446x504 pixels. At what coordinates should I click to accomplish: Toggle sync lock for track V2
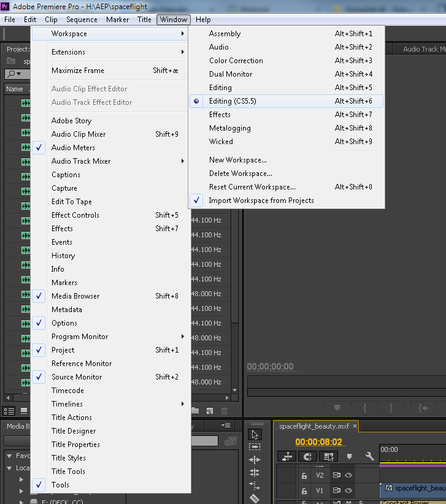pyautogui.click(x=336, y=475)
